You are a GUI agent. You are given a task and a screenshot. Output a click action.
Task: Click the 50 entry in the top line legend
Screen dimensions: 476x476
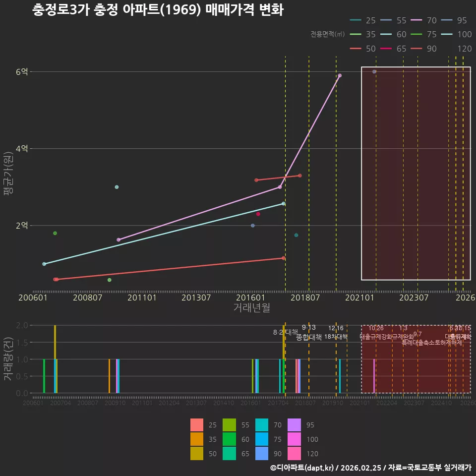(x=363, y=49)
